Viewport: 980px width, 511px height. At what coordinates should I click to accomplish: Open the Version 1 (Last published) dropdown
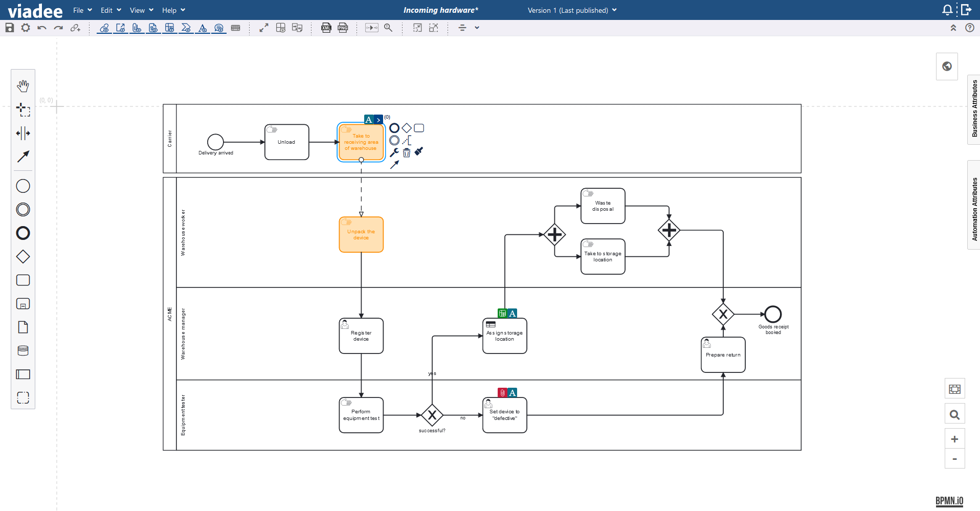pos(572,10)
